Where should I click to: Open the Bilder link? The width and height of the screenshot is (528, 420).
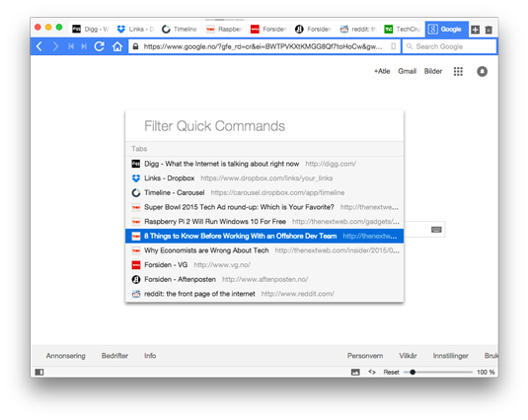433,71
